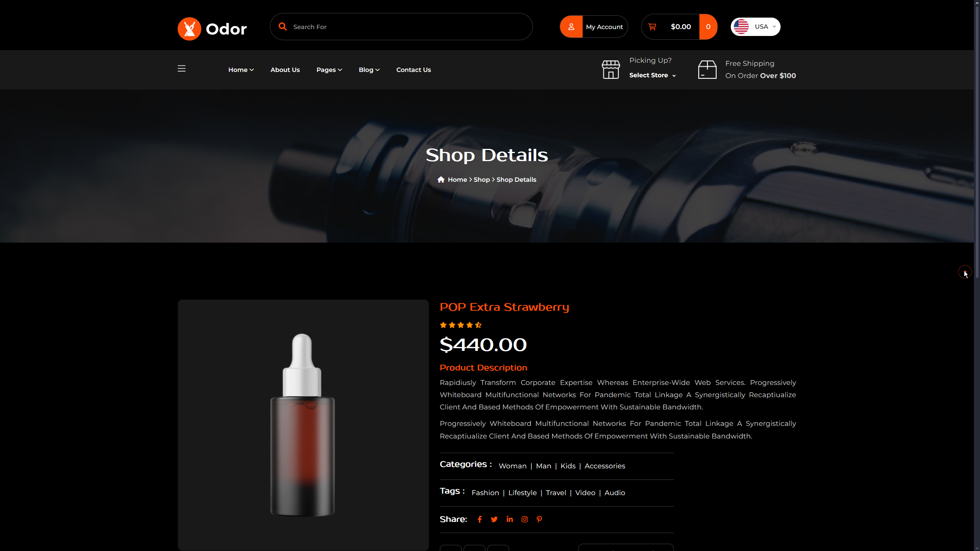Image resolution: width=980 pixels, height=551 pixels.
Task: Click the orange search magnifier icon
Action: [283, 26]
